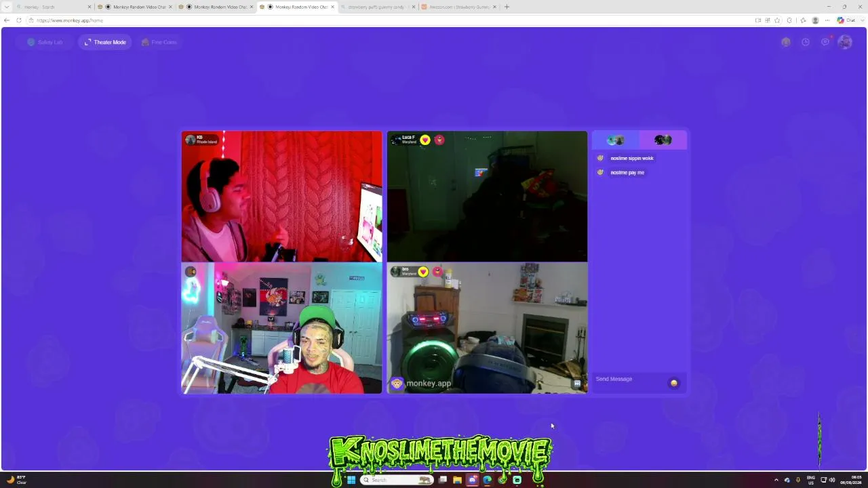The height and width of the screenshot is (488, 868).
Task: Toggle Theater Mode
Action: click(x=105, y=42)
